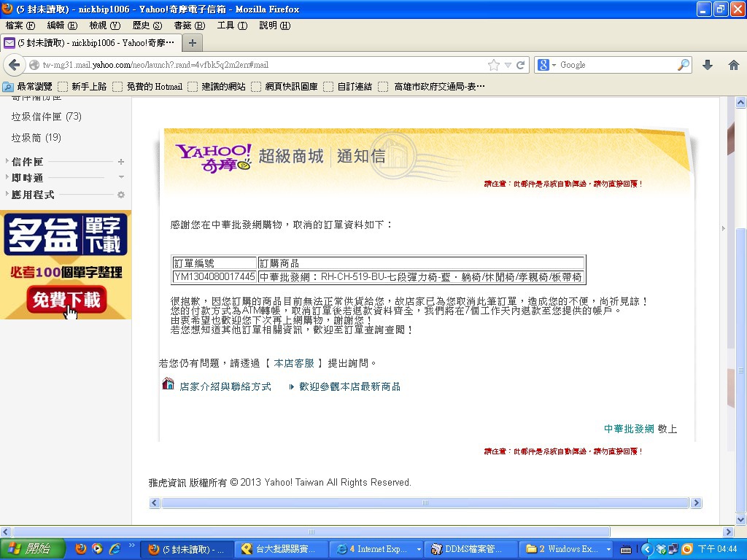Open the 最常瀏覽 bookmark folder
This screenshot has width=747, height=560.
point(28,87)
